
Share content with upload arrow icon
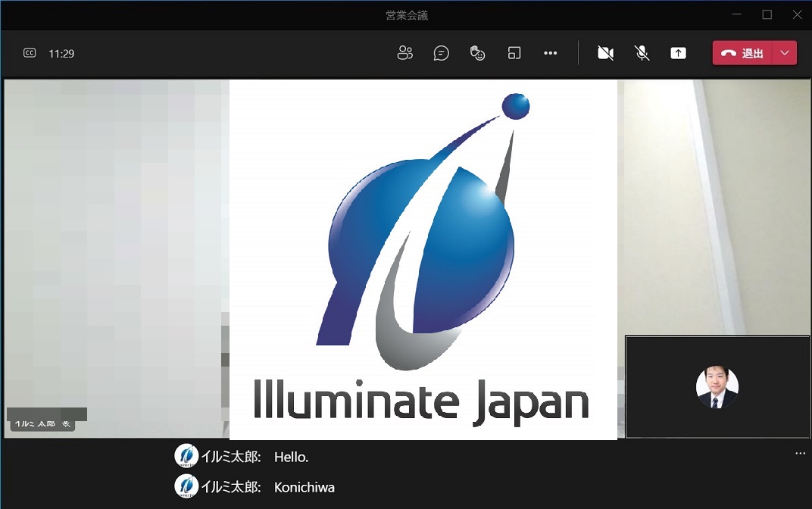(x=679, y=53)
